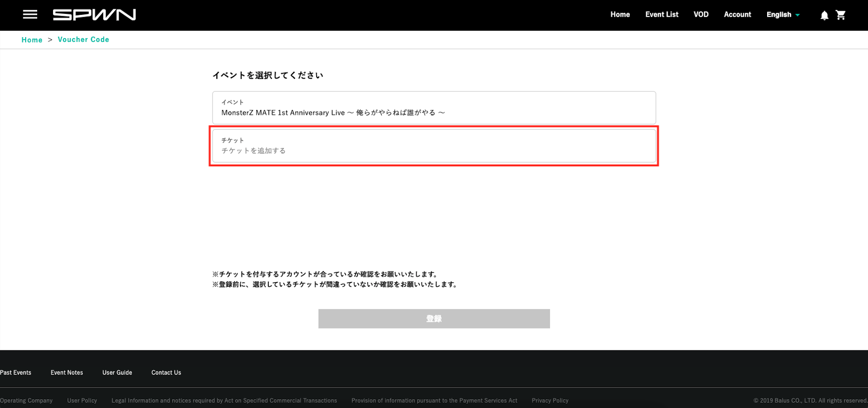Open VOD in top navigation

coord(701,14)
